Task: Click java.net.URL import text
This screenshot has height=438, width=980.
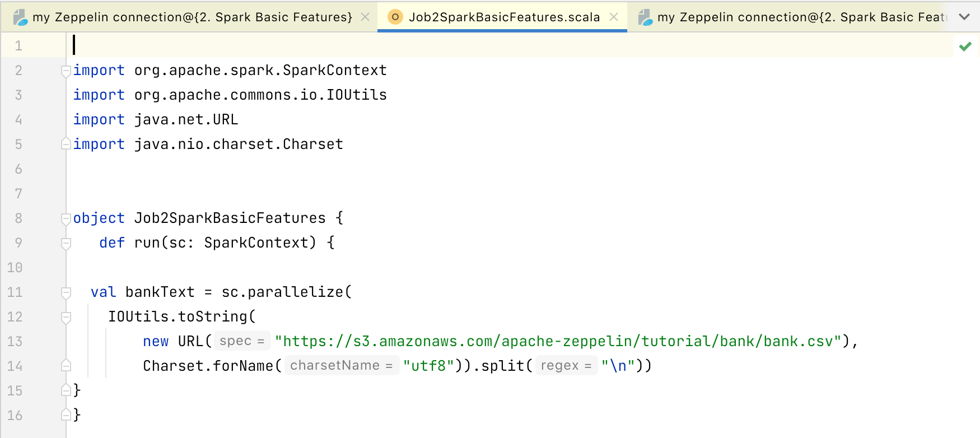Action: (186, 119)
